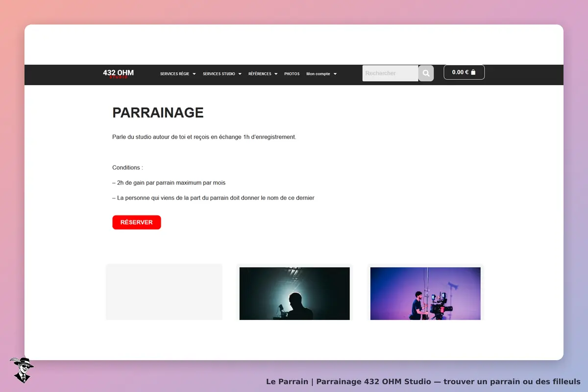Open the empty grey placeholder thumbnail
Viewport: 588px width, 392px height.
[164, 292]
